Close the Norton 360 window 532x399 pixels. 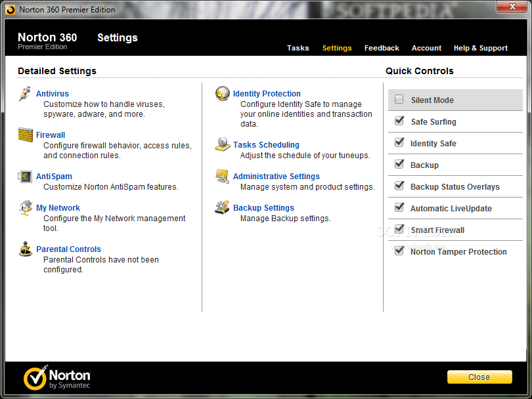(x=512, y=7)
